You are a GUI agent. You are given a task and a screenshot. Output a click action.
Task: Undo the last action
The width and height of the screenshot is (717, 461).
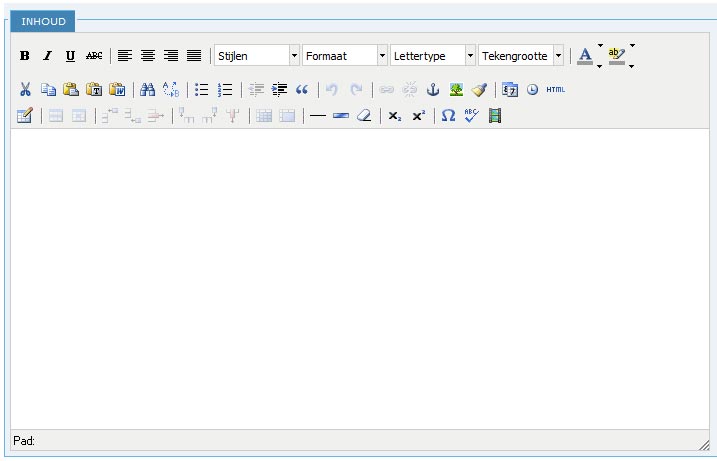[x=332, y=89]
